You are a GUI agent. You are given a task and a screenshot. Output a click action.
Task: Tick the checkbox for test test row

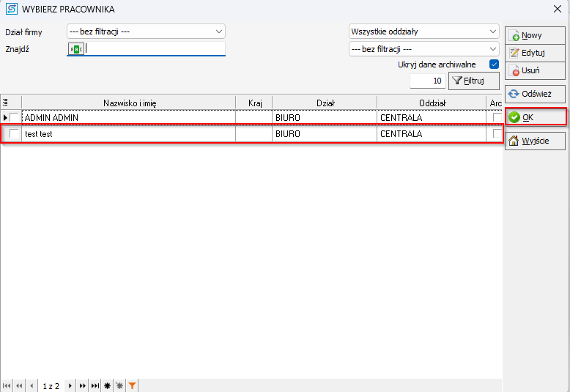(x=14, y=134)
